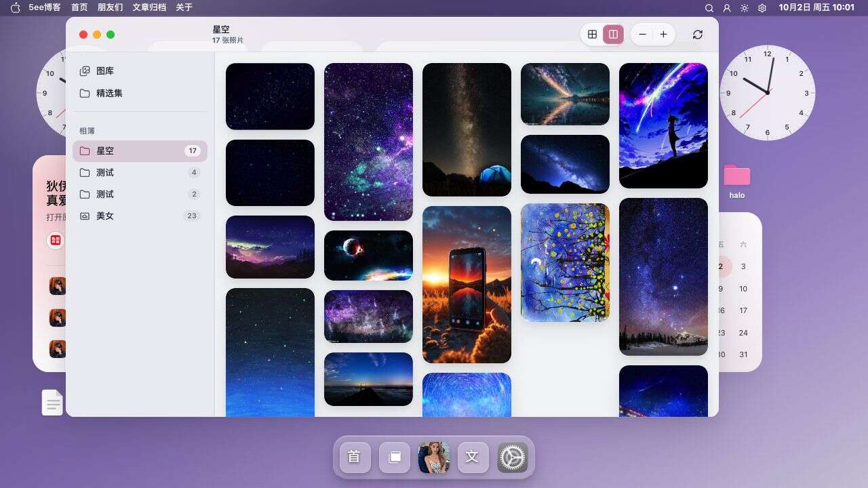Open the blue tent under Milky Way photo
Viewport: 868px width, 488px height.
467,129
